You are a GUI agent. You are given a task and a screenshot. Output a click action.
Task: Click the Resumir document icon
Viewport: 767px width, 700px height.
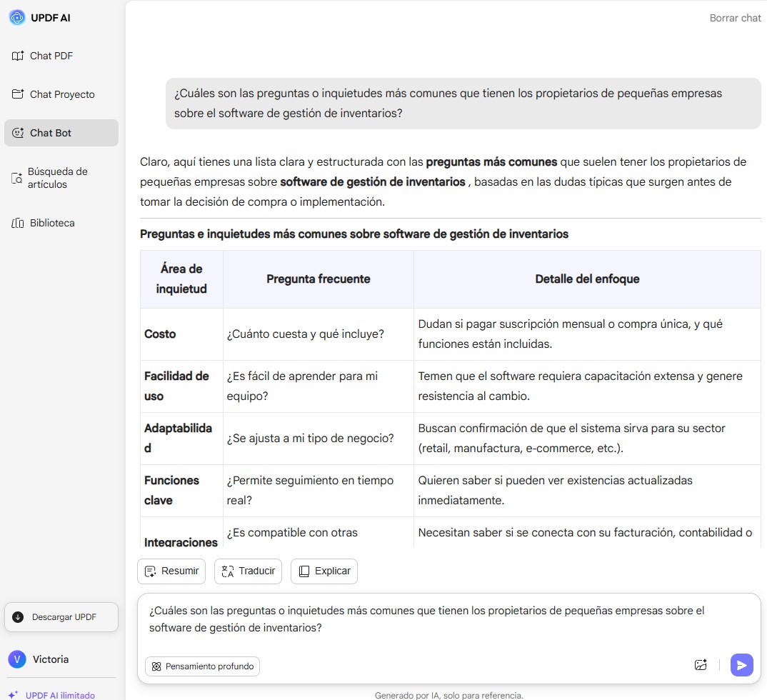click(x=150, y=571)
